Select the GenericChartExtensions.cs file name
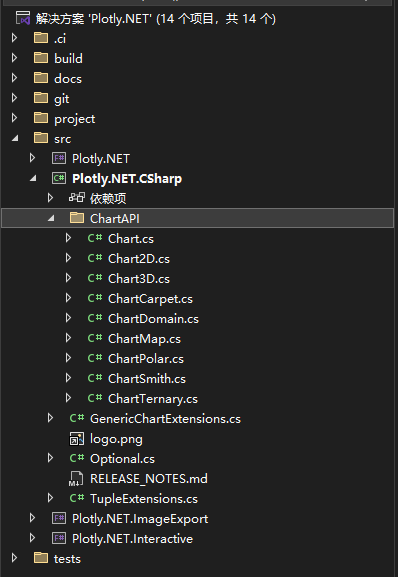398x577 pixels. [x=166, y=418]
